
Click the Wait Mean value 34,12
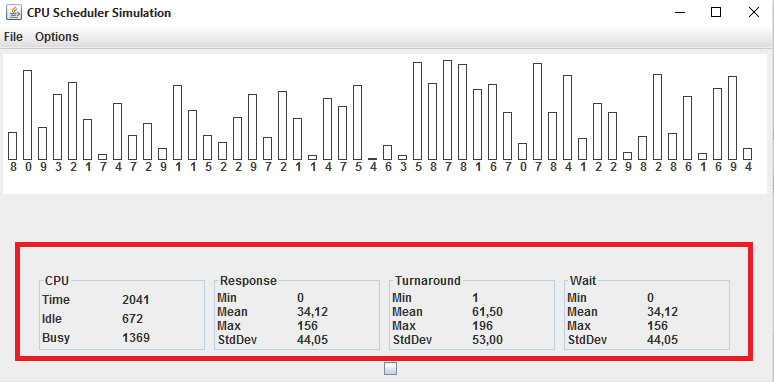pyautogui.click(x=662, y=312)
